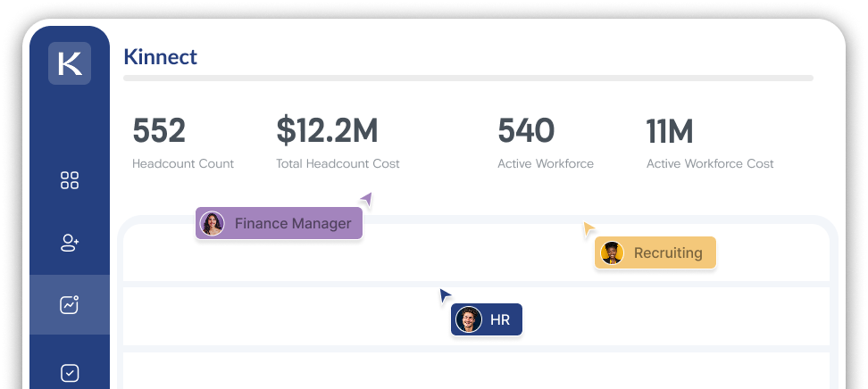
Task: Click the Recruiting label tag
Action: click(655, 252)
